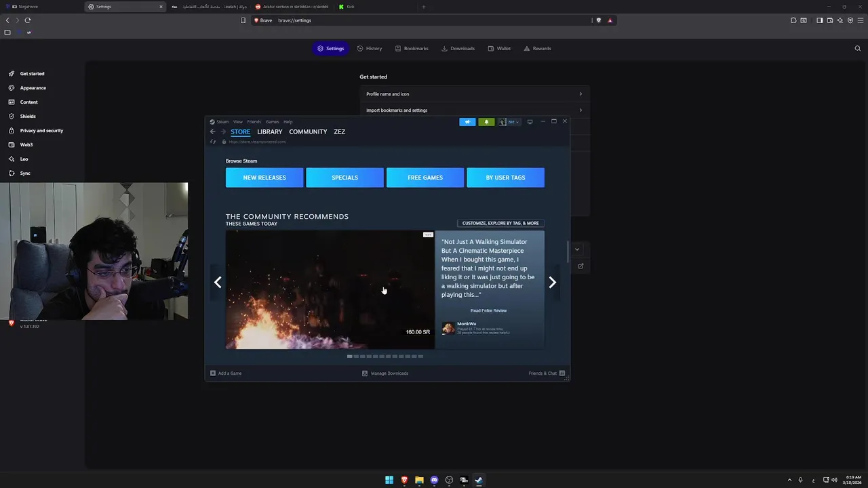This screenshot has width=868, height=488.
Task: Open Steam COMMUNITY tab
Action: tap(308, 131)
